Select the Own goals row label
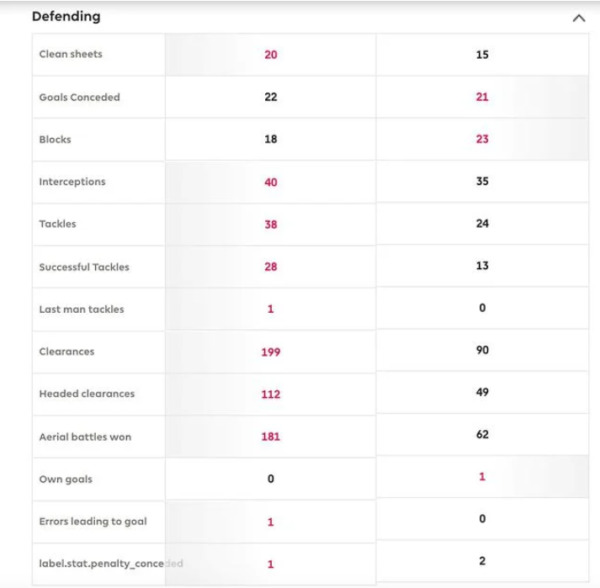This screenshot has height=588, width=600. pos(65,479)
